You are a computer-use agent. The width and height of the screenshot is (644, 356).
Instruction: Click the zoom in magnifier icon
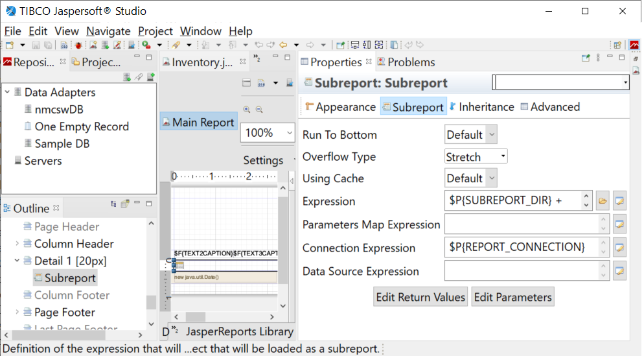247,110
